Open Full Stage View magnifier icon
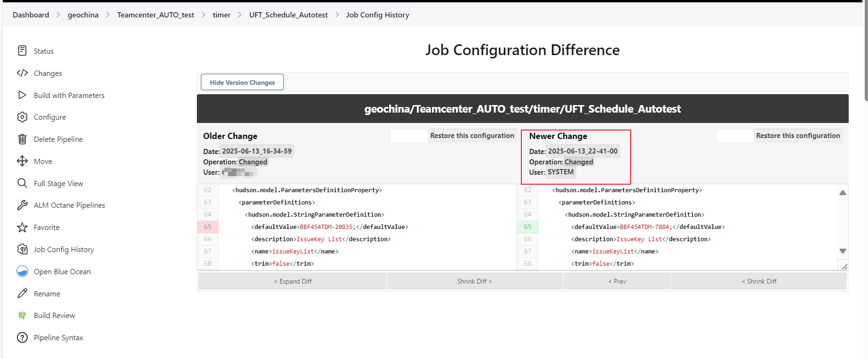868x359 pixels. click(22, 183)
